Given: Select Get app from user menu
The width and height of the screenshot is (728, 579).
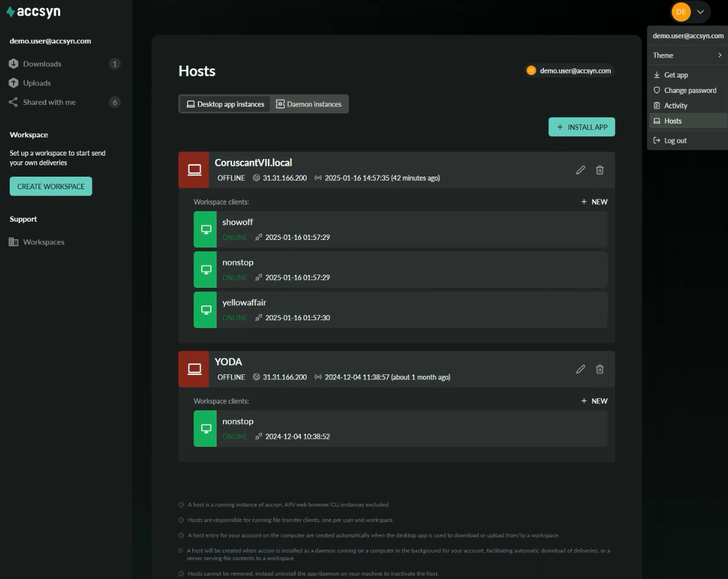Looking at the screenshot, I should 688,75.
